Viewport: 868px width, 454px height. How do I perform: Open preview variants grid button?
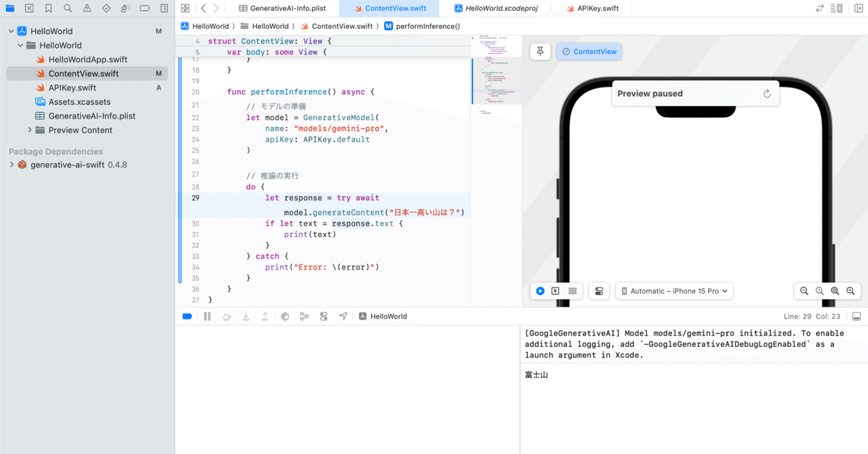pos(572,291)
